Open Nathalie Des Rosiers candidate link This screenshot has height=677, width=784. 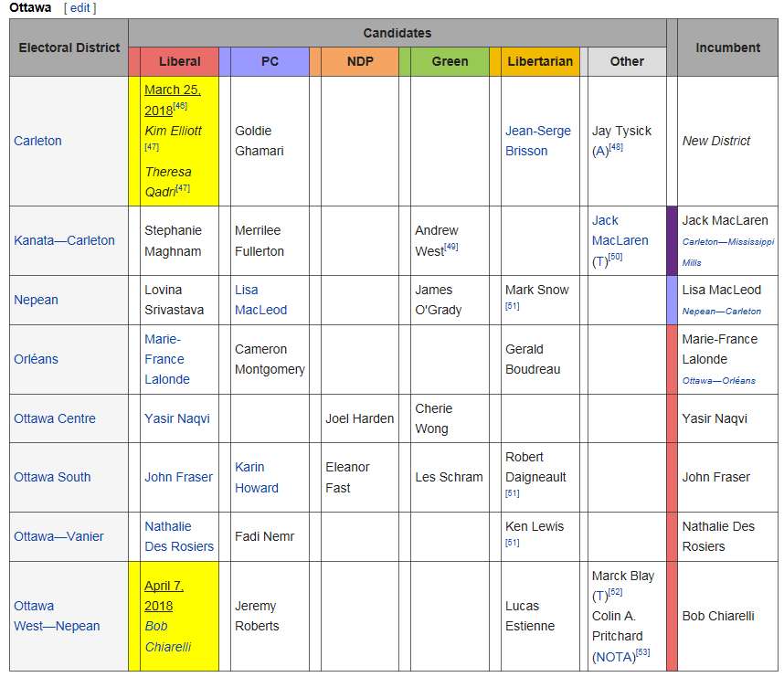pos(178,536)
